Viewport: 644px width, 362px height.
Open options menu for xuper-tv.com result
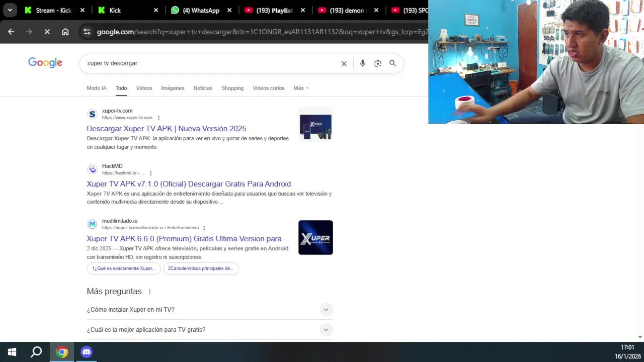pos(159,118)
